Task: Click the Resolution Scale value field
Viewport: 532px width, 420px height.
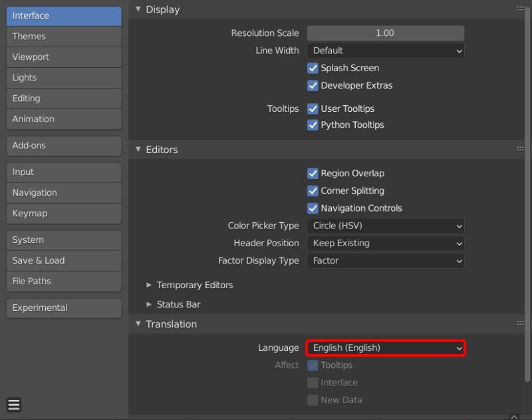Action: pos(386,33)
